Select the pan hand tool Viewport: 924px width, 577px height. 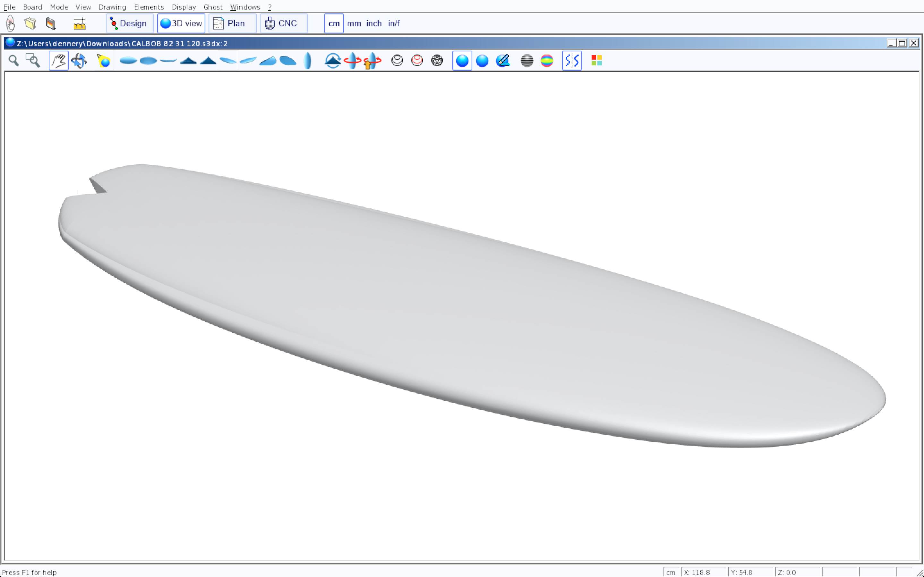(58, 61)
